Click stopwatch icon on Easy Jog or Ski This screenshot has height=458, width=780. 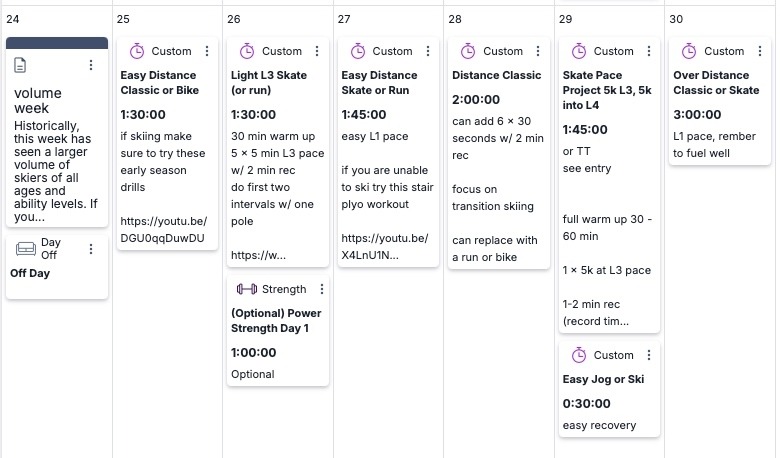[x=578, y=355]
